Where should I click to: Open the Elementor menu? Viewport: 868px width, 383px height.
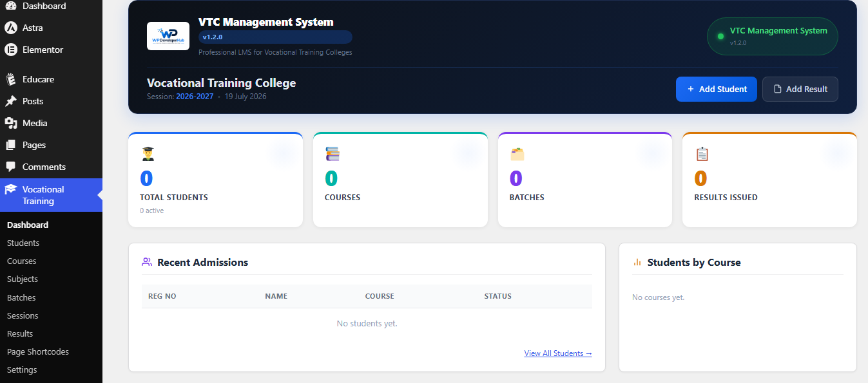click(51, 50)
